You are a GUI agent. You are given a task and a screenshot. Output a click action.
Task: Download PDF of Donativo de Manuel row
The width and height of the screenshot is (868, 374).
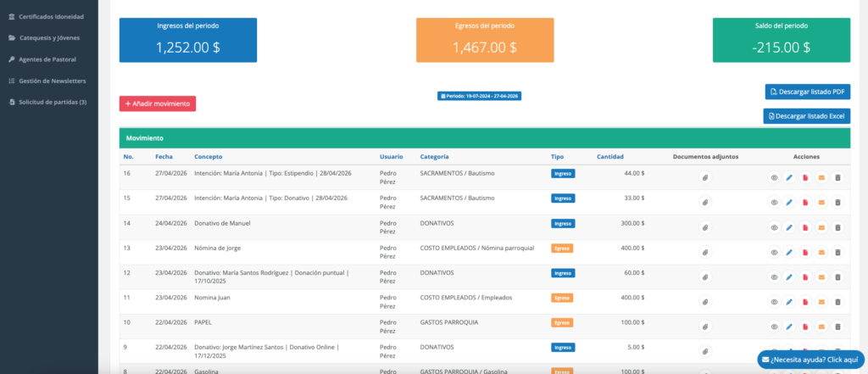coord(805,228)
